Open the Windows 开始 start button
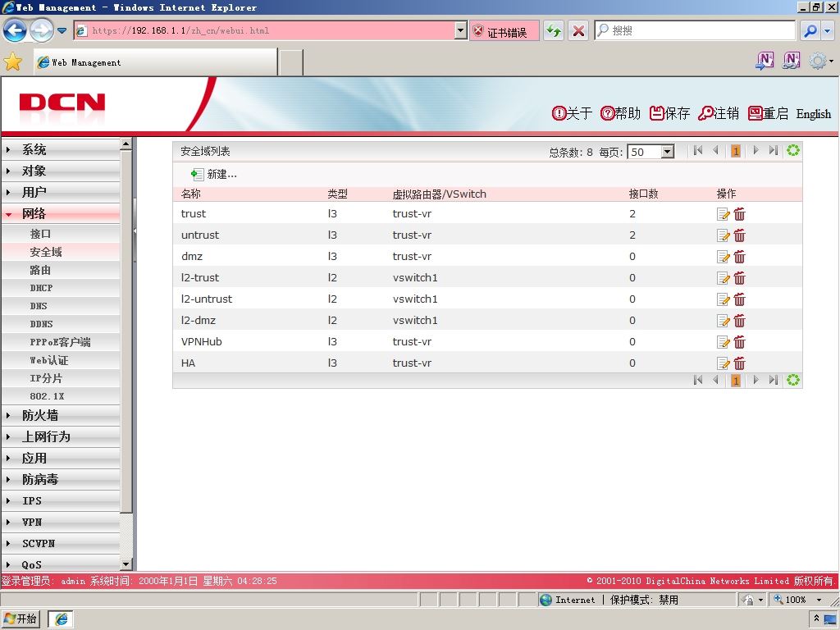Screen dimensions: 840x630 tap(21, 619)
